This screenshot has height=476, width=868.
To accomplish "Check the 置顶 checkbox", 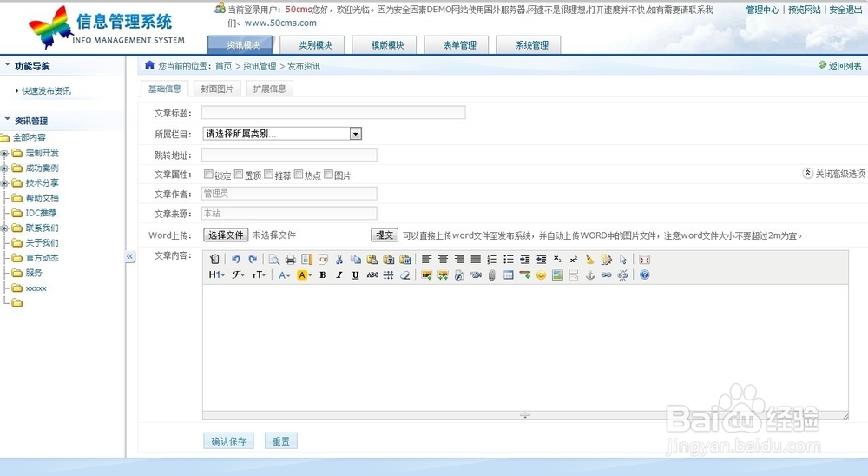I will (x=239, y=175).
